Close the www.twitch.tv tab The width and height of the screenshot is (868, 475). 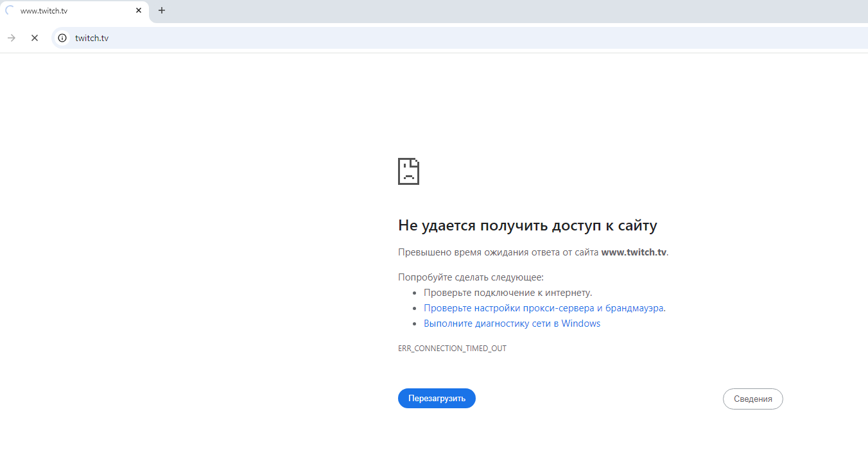click(139, 10)
